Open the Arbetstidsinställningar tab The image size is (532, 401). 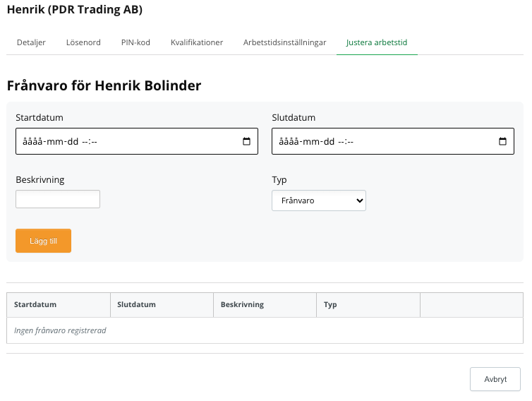tap(284, 42)
